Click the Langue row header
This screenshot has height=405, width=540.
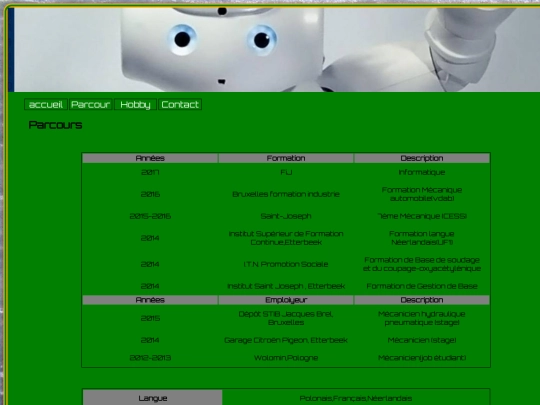pyautogui.click(x=153, y=398)
